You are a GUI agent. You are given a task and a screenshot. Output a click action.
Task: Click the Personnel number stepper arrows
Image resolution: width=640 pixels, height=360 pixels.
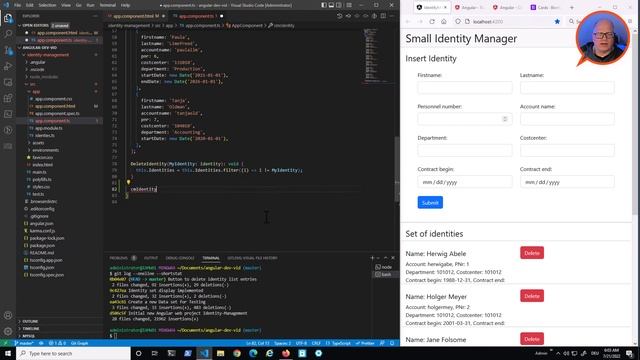tap(505, 119)
